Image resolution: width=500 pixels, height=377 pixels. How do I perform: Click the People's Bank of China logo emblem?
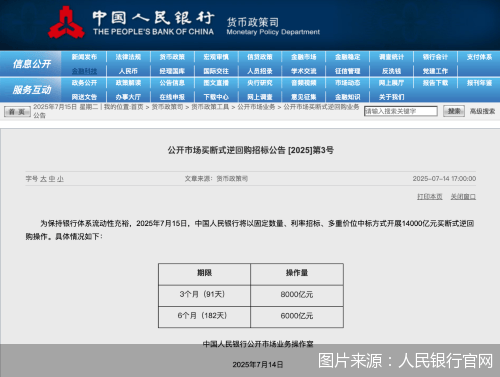[x=66, y=23]
